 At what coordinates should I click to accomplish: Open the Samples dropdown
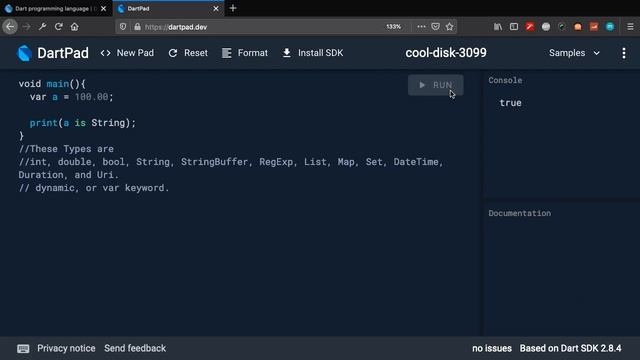pos(574,53)
